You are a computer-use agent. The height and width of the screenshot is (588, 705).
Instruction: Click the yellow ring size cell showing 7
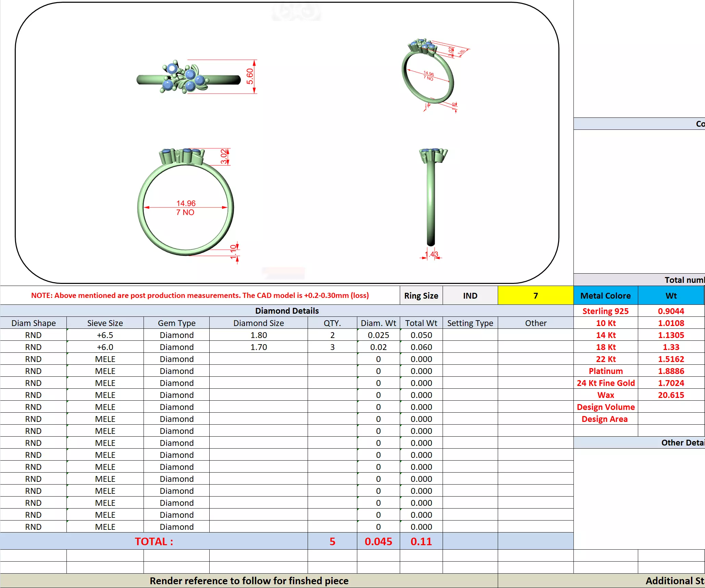pyautogui.click(x=535, y=295)
